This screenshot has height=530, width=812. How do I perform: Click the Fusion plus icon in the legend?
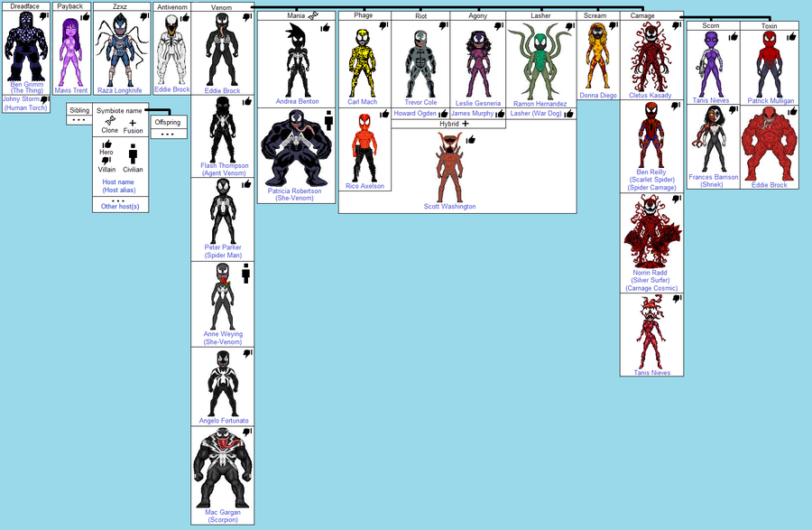(x=133, y=123)
